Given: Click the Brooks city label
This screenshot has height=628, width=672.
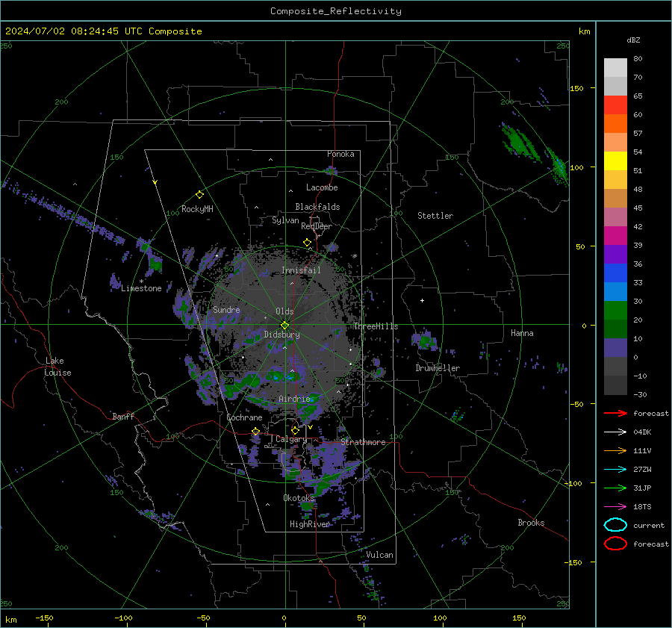Looking at the screenshot, I should pyautogui.click(x=531, y=523).
